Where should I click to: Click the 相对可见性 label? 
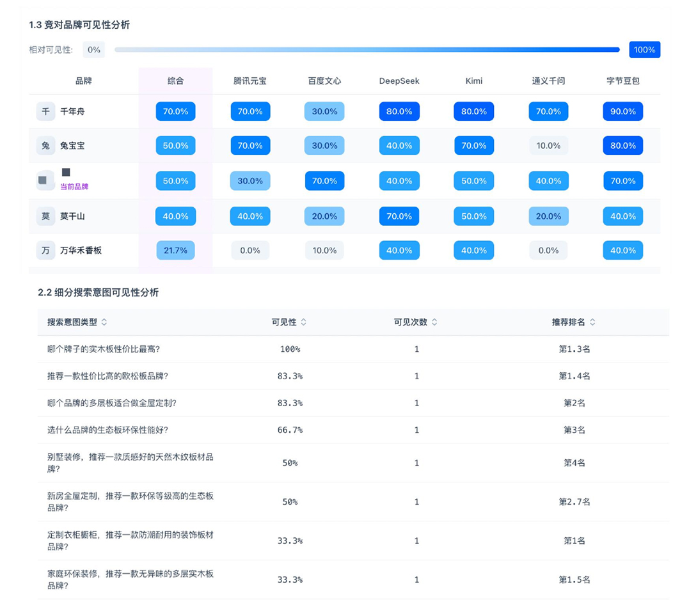pyautogui.click(x=51, y=50)
